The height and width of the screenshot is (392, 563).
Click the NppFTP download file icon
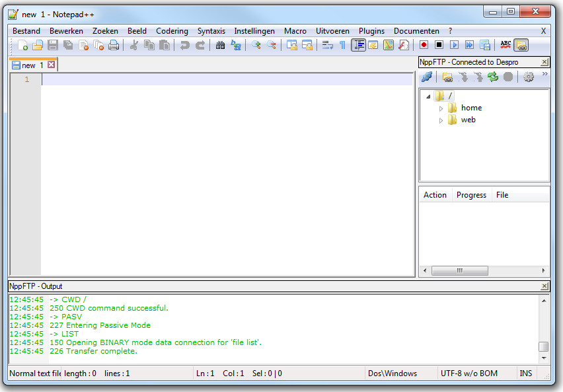click(463, 77)
